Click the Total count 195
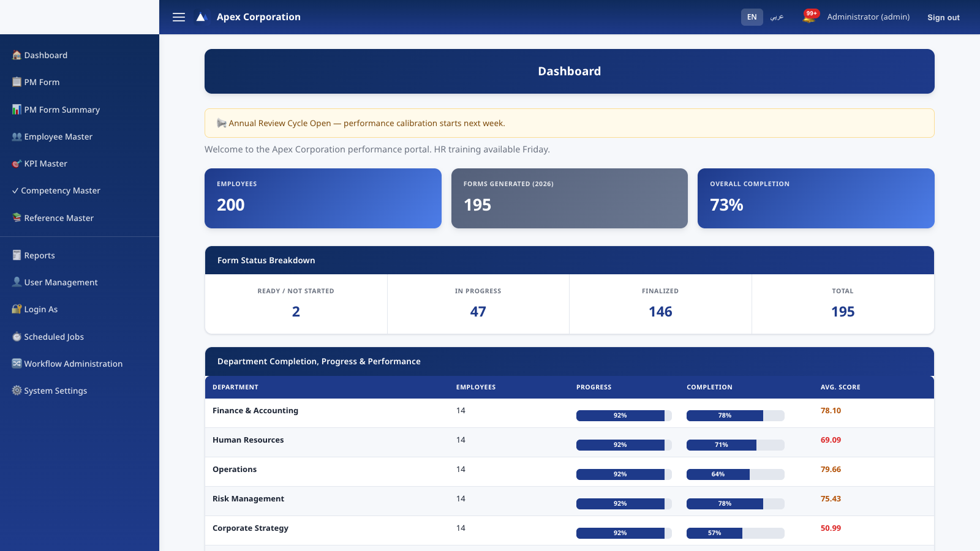Image resolution: width=980 pixels, height=551 pixels. coord(843,312)
